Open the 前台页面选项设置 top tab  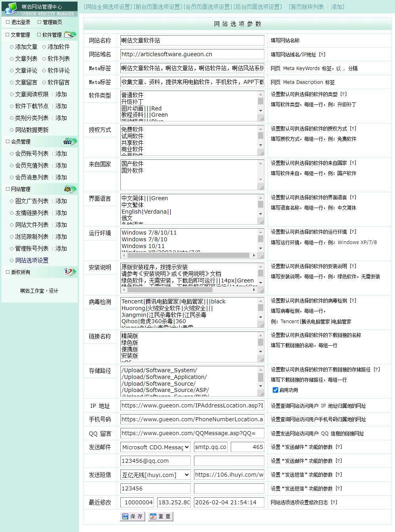[158, 7]
